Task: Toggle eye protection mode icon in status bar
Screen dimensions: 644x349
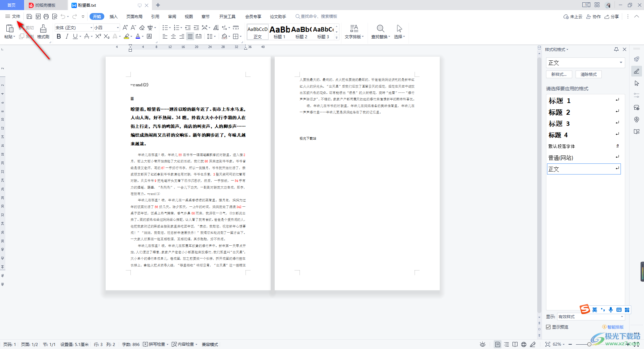Action: click(483, 344)
